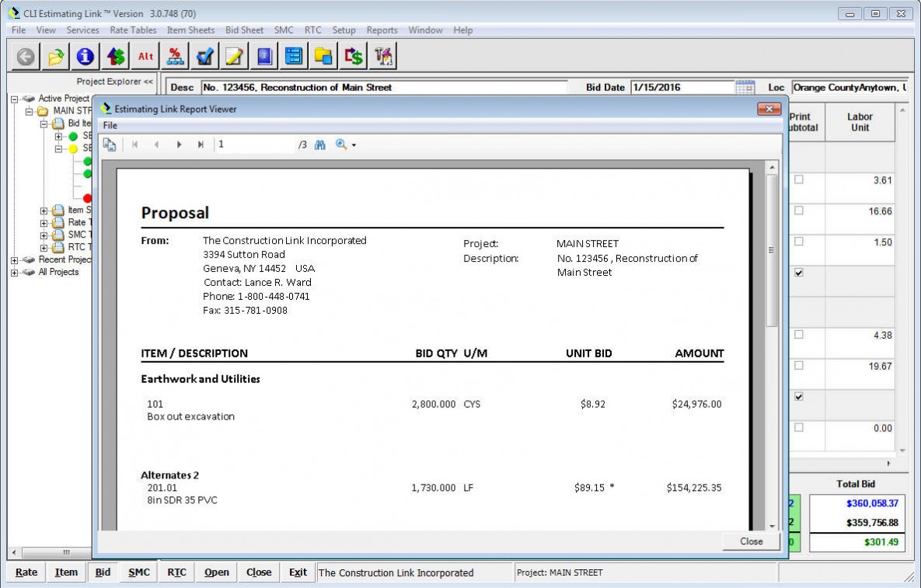Select the red Alt alternates toolbar icon
The height and width of the screenshot is (588, 921).
pyautogui.click(x=145, y=57)
